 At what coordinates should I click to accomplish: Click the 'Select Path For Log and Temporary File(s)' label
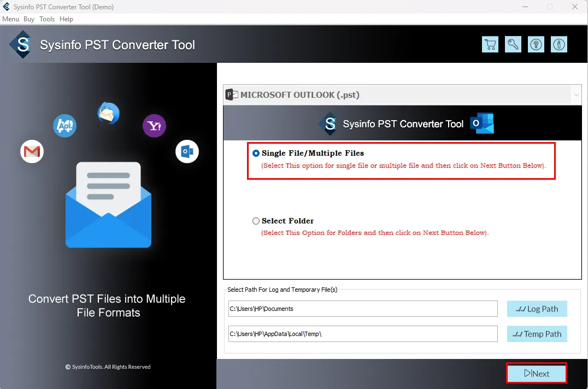click(283, 290)
